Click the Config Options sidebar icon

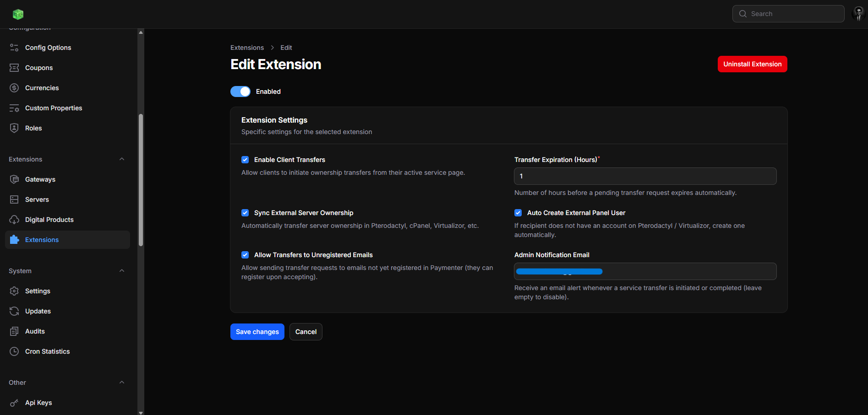point(14,48)
